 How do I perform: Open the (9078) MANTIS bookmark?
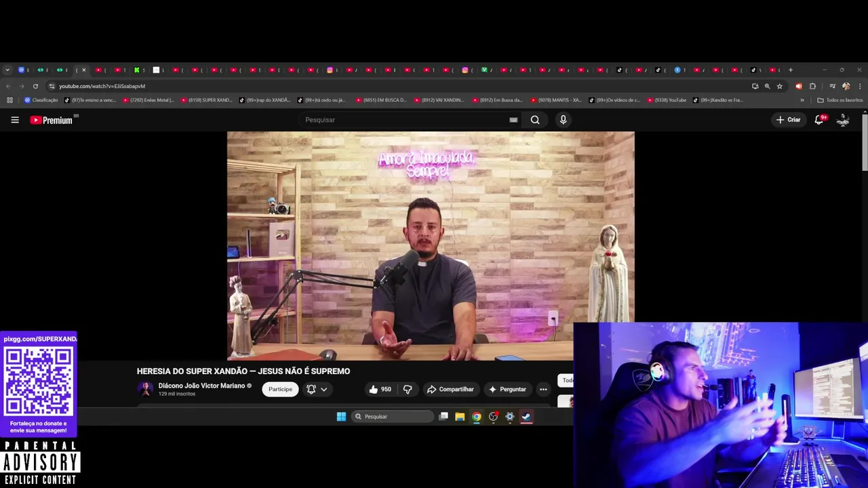click(x=557, y=100)
